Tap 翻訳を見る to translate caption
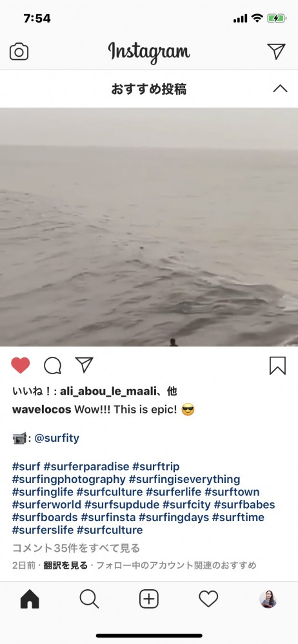 click(65, 565)
